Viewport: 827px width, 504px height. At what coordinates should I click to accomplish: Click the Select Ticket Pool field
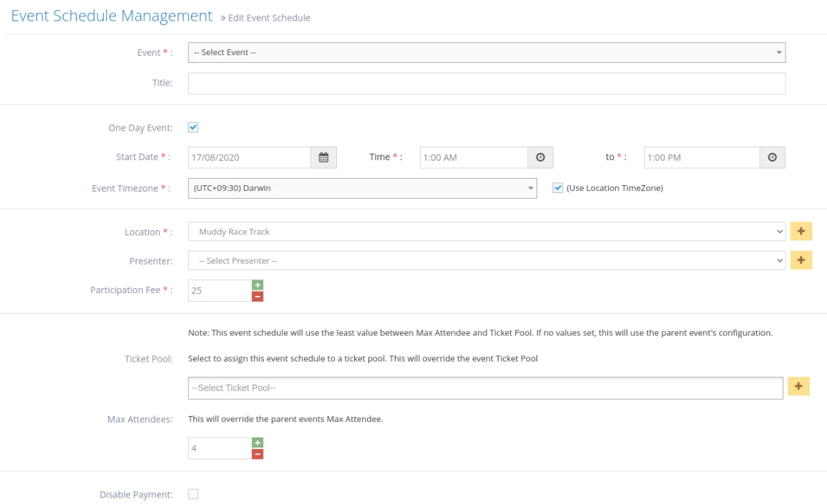[485, 387]
